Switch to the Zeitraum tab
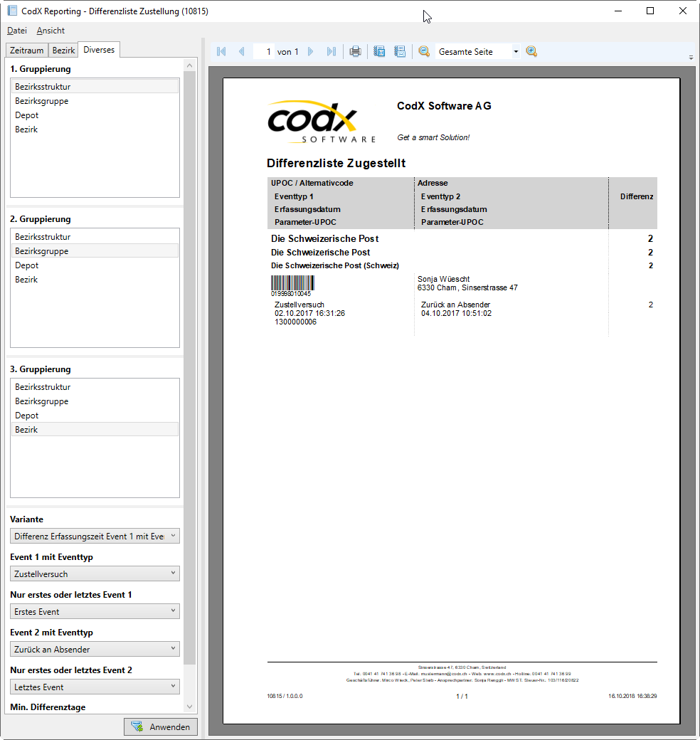The width and height of the screenshot is (700, 740). point(27,50)
